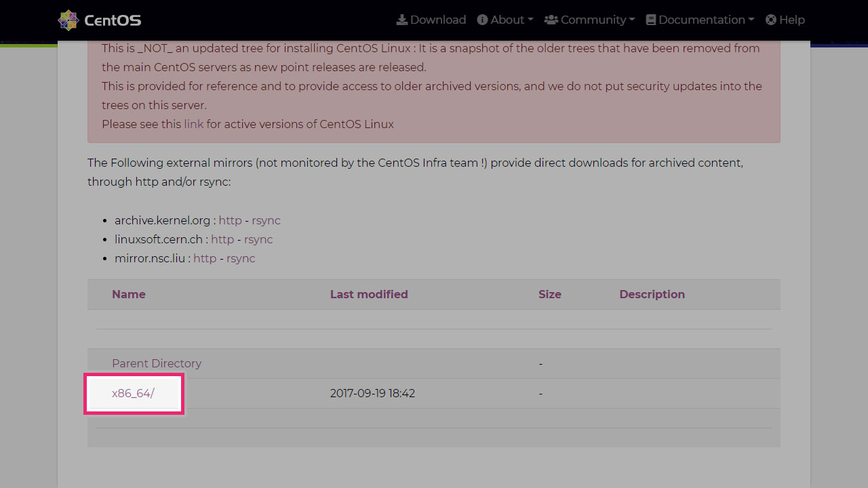Open the Help navbar label
Image resolution: width=868 pixels, height=488 pixels.
point(792,20)
